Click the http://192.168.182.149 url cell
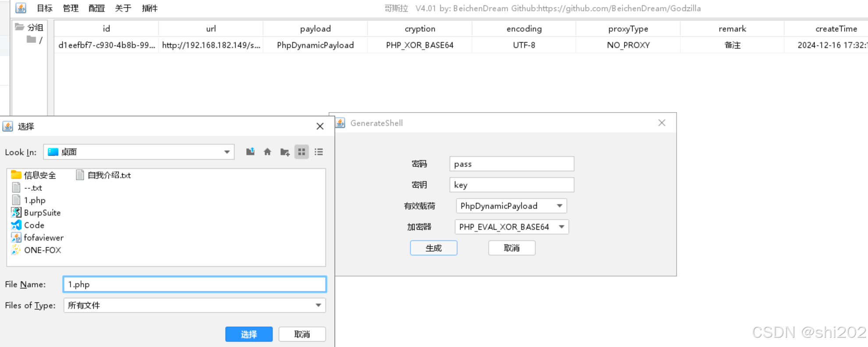Viewport: 868px width, 347px height. coord(211,45)
